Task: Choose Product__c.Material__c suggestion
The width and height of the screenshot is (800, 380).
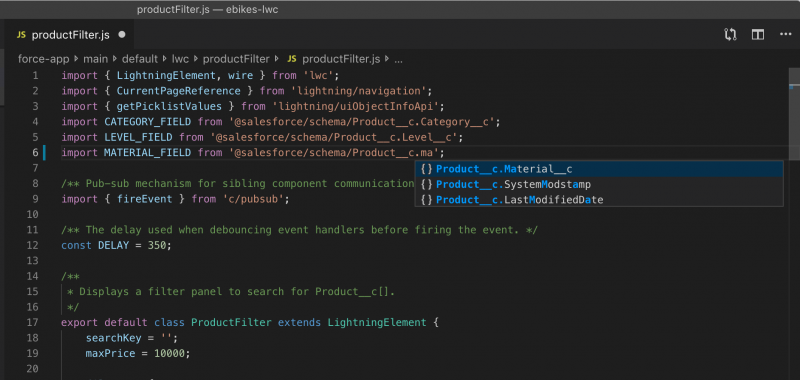Action: coord(599,169)
